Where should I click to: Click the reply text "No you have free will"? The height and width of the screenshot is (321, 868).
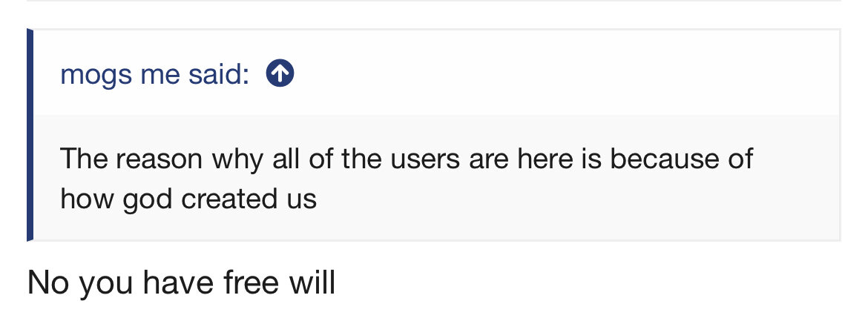[x=181, y=282]
